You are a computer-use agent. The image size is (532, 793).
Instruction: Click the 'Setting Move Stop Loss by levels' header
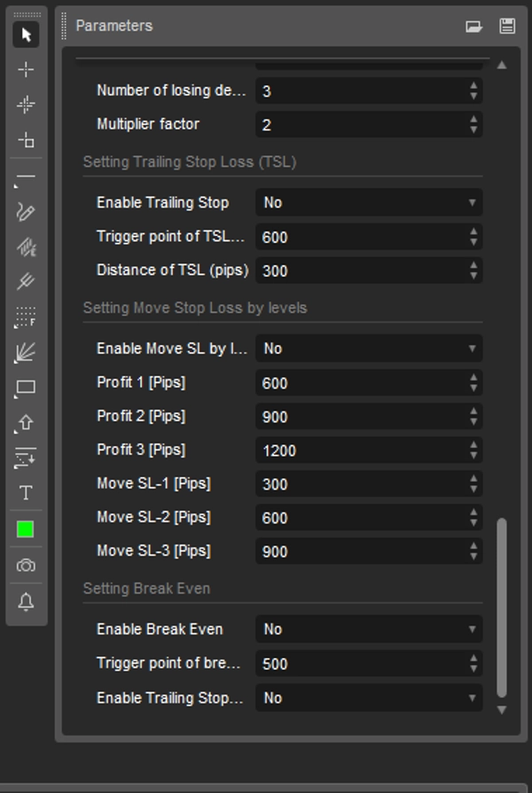tap(195, 308)
